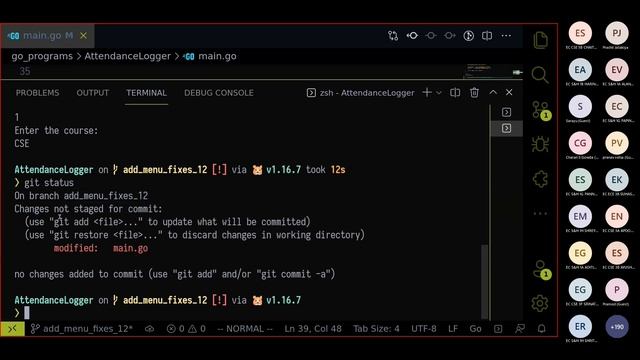Open the Extensions icon in activity bar
This screenshot has width=640, height=360.
coord(540,179)
